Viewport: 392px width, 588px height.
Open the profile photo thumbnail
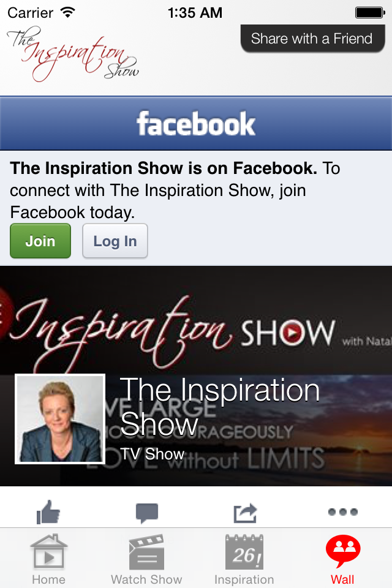coord(60,419)
